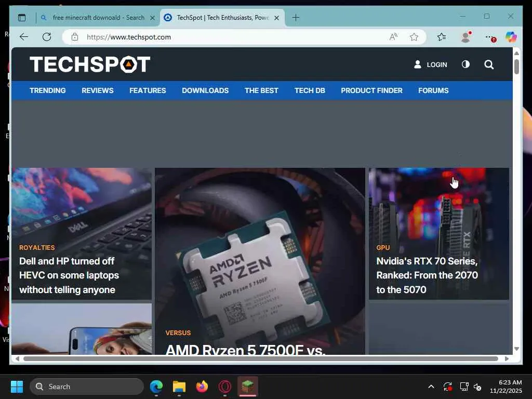Click the Edge tab actions icon
Image resolution: width=532 pixels, height=399 pixels.
click(x=22, y=18)
